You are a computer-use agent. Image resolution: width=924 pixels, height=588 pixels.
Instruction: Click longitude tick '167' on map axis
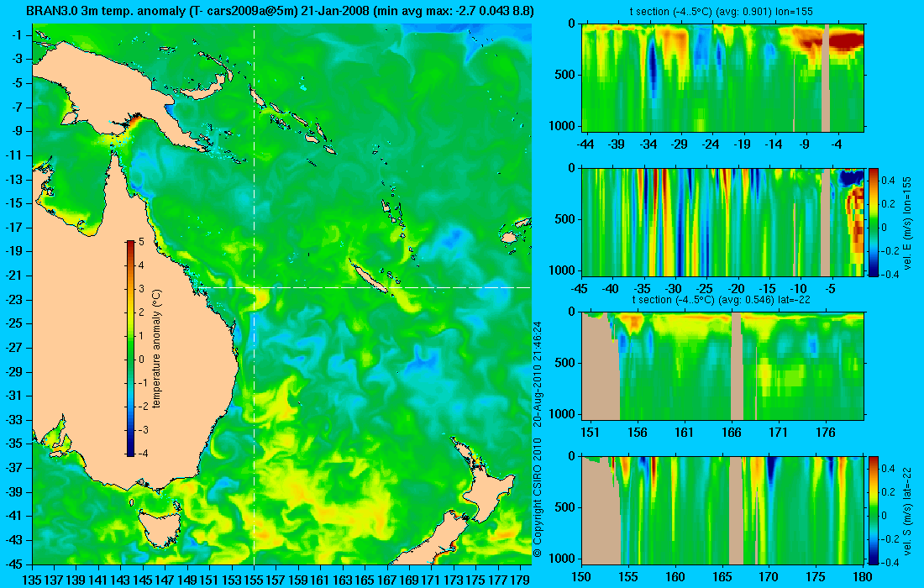click(x=387, y=580)
